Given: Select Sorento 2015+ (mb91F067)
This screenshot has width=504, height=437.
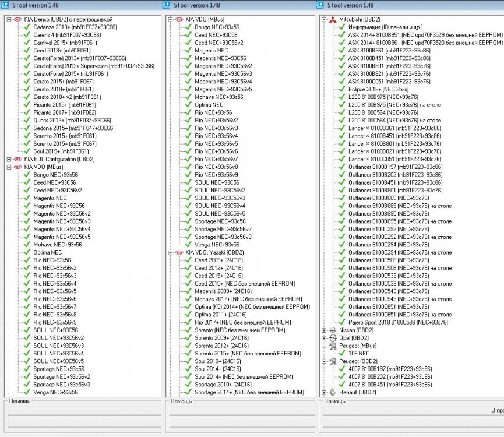Looking at the screenshot, I should (65, 144).
